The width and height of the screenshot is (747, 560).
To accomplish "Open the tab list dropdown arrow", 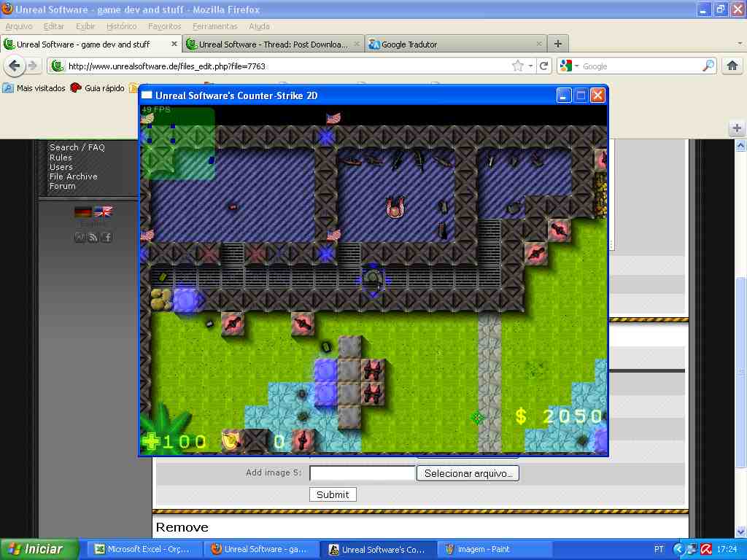I will tap(740, 44).
